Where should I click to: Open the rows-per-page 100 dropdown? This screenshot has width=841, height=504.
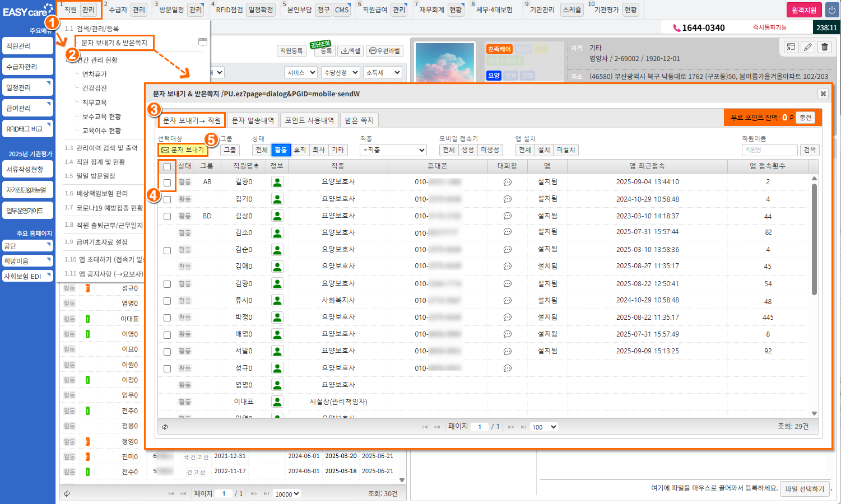[x=544, y=427]
